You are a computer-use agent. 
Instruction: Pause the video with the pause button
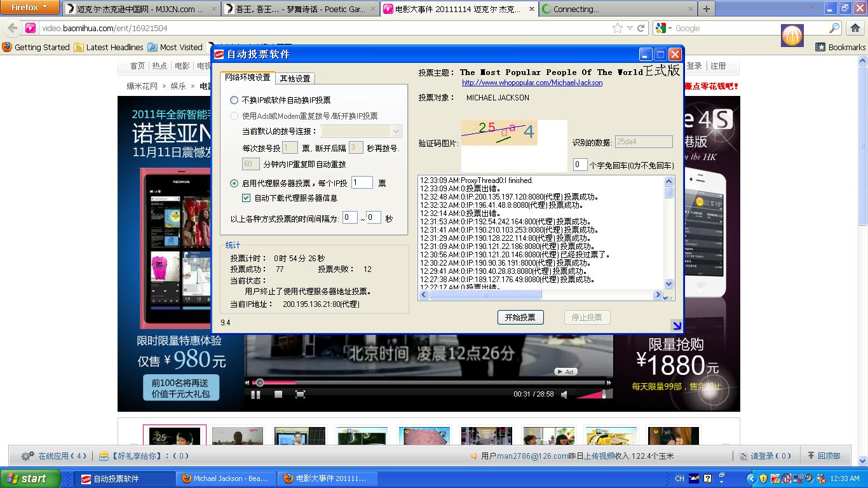click(x=255, y=395)
